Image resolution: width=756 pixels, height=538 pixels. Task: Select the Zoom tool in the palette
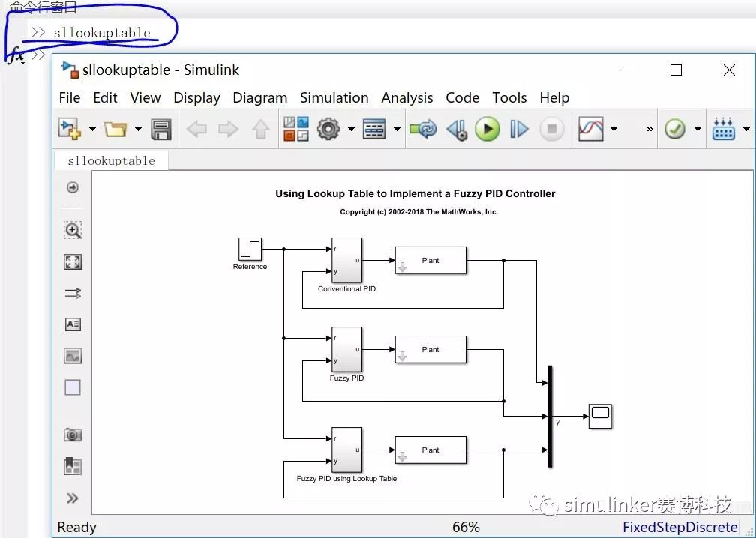coord(73,230)
